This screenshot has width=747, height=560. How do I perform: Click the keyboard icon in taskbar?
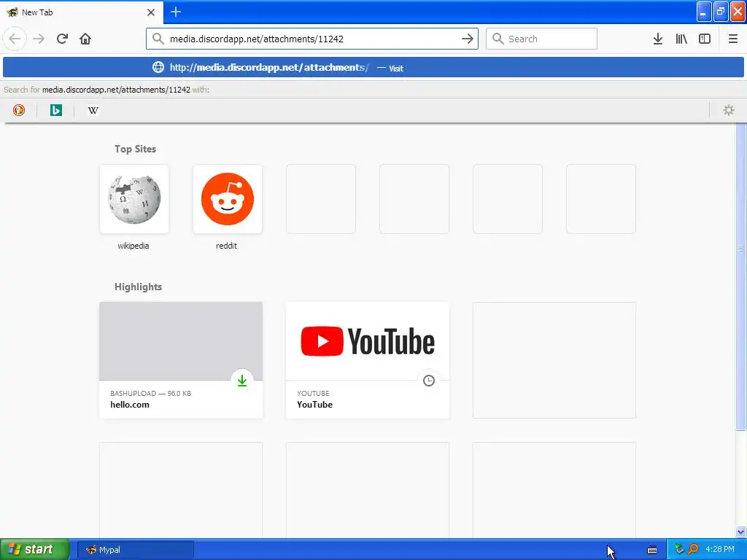click(x=652, y=550)
